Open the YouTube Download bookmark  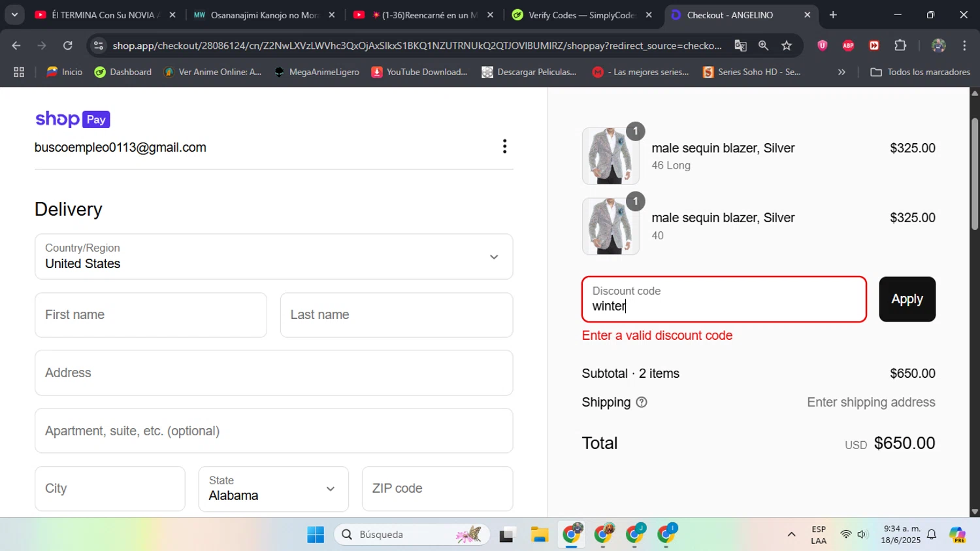coord(419,73)
